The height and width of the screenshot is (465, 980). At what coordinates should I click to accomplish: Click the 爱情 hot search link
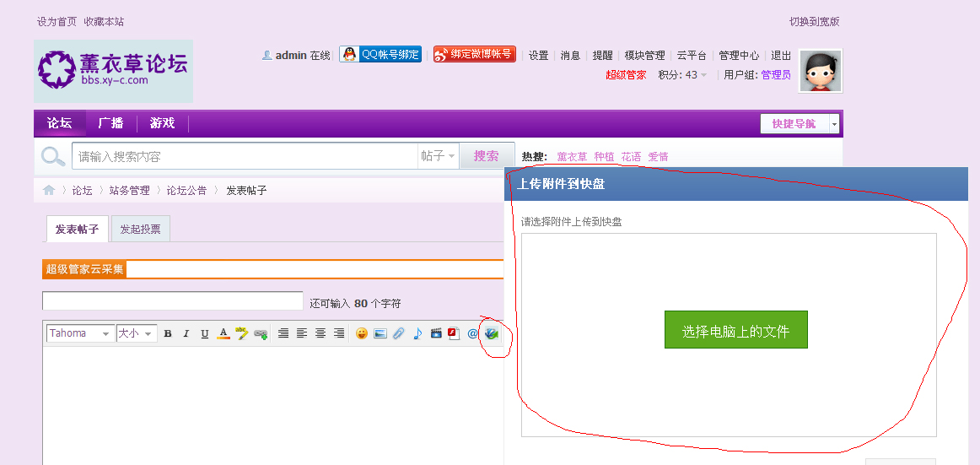click(658, 157)
